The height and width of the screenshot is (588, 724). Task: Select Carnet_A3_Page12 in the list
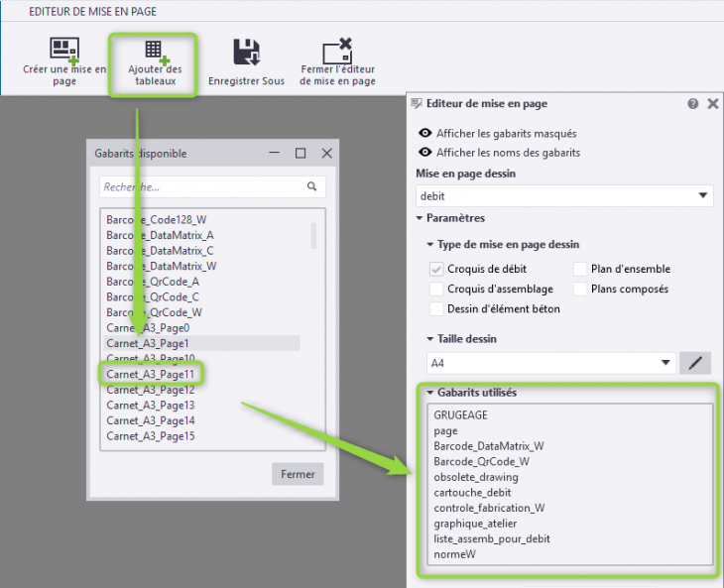(151, 390)
